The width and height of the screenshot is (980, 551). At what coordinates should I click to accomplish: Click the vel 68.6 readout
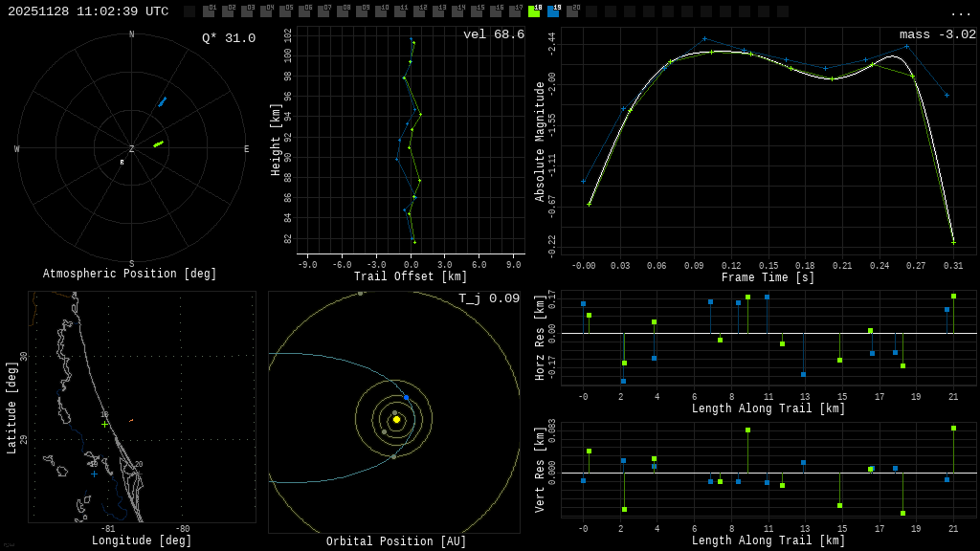493,34
